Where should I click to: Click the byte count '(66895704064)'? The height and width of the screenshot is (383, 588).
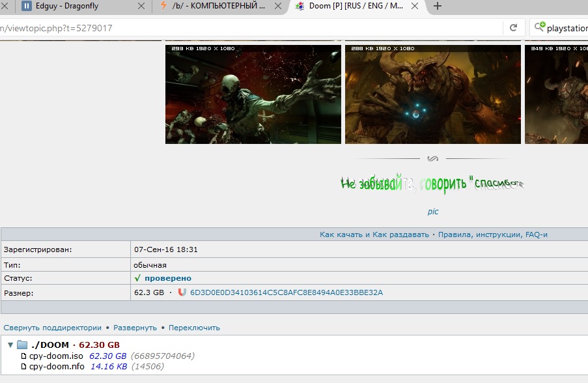click(163, 356)
